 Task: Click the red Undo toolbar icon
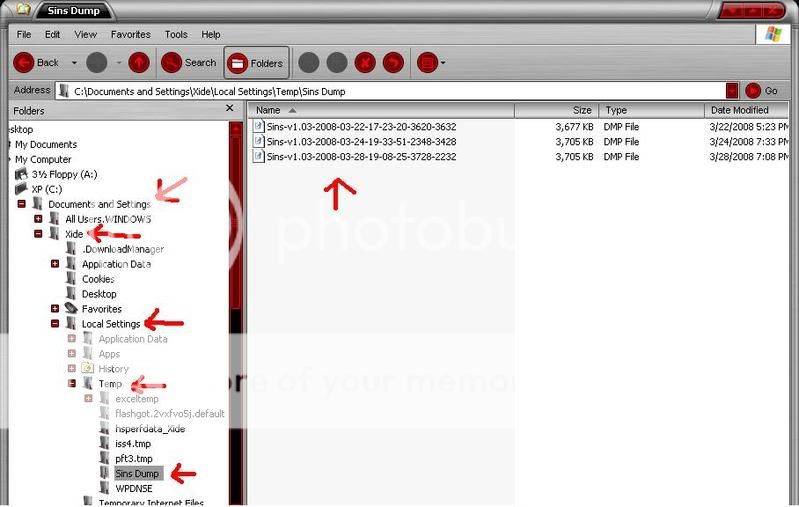click(x=393, y=63)
